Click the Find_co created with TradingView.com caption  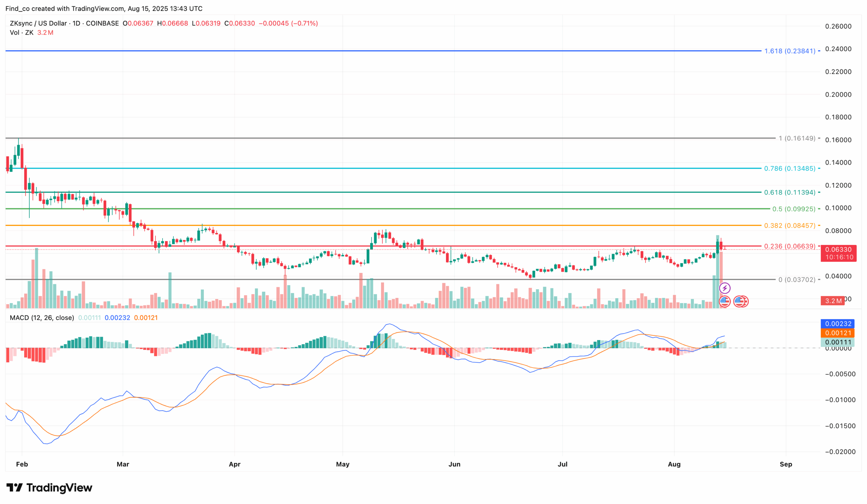(x=104, y=8)
